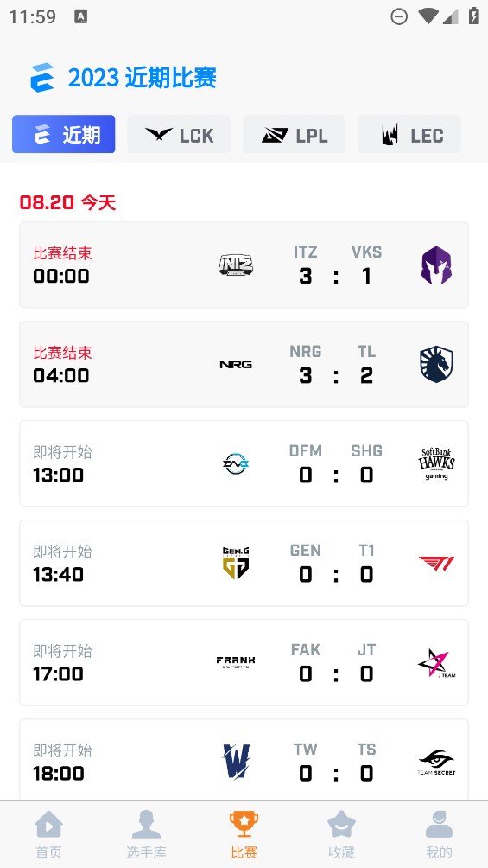Select the Gen.G team logo
Viewport: 488px width, 868px height.
(x=236, y=563)
